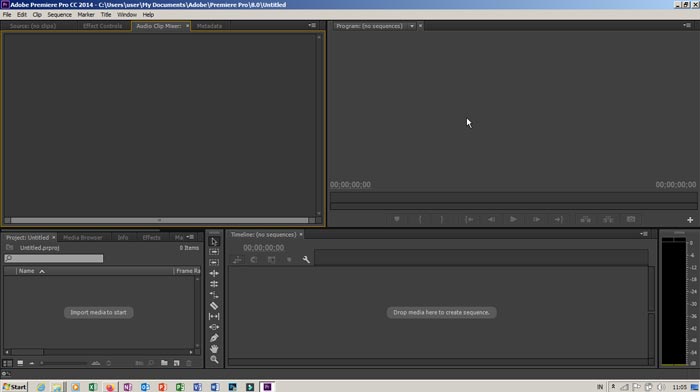Select the Slip tool

pyautogui.click(x=214, y=317)
